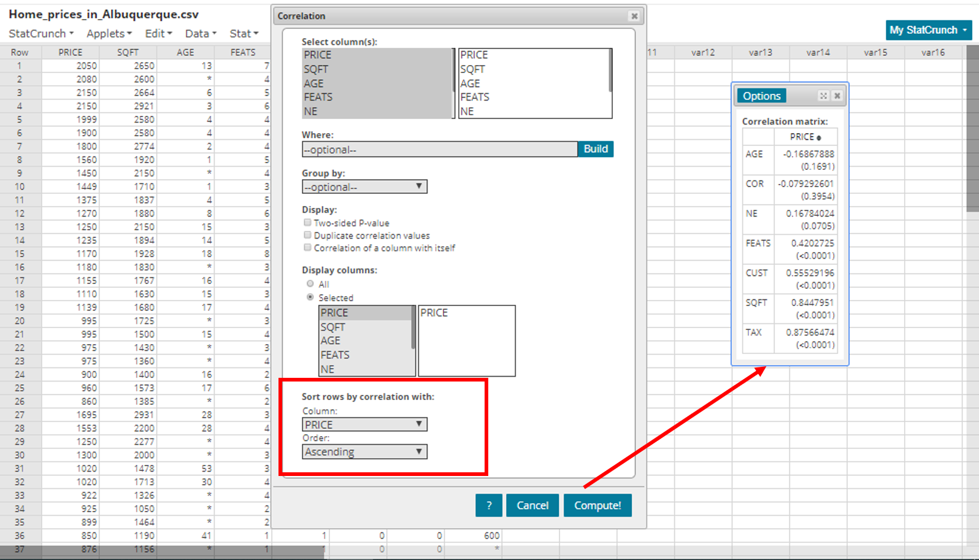Open the sort Column dropdown showing PRICE
This screenshot has height=560, width=979.
[x=364, y=424]
